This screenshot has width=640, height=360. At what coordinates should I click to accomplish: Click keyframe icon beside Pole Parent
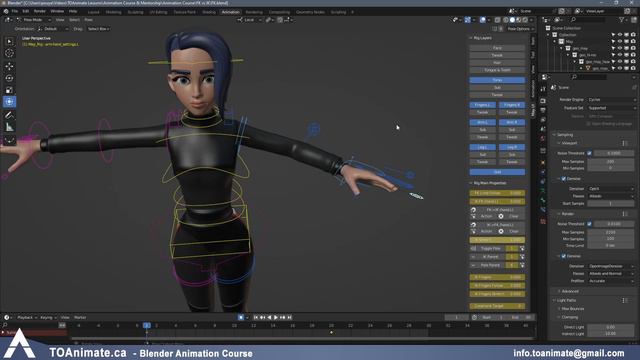point(522,265)
